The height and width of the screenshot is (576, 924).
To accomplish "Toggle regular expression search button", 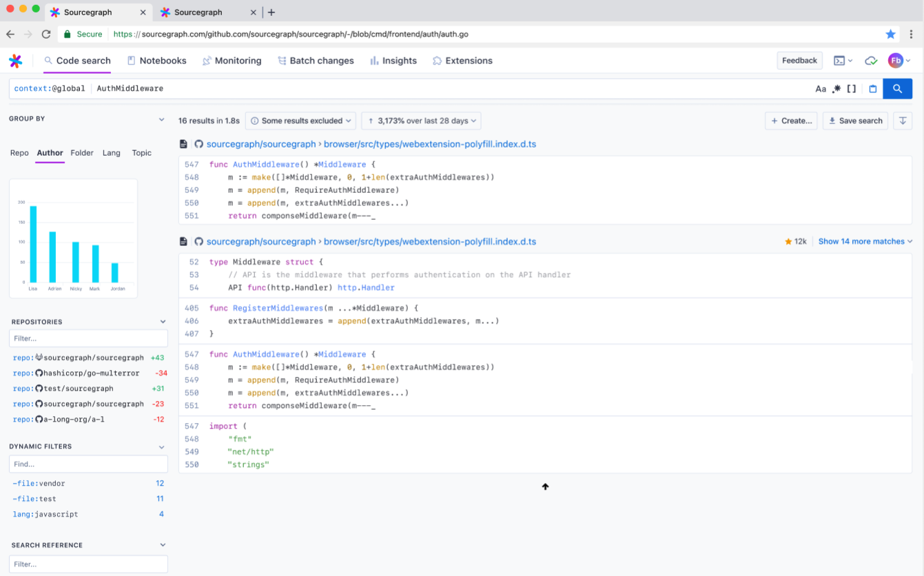I will [x=836, y=89].
